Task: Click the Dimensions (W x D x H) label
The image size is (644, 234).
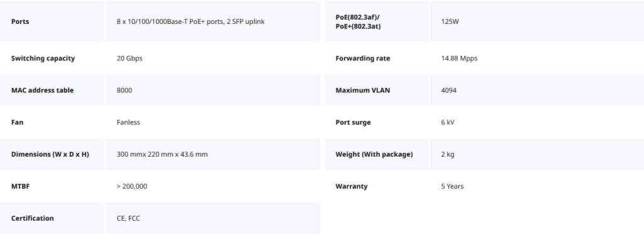Action: (50, 154)
